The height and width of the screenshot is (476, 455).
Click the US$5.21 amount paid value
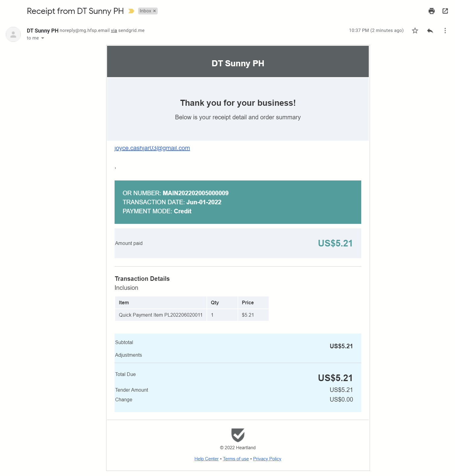pos(335,243)
